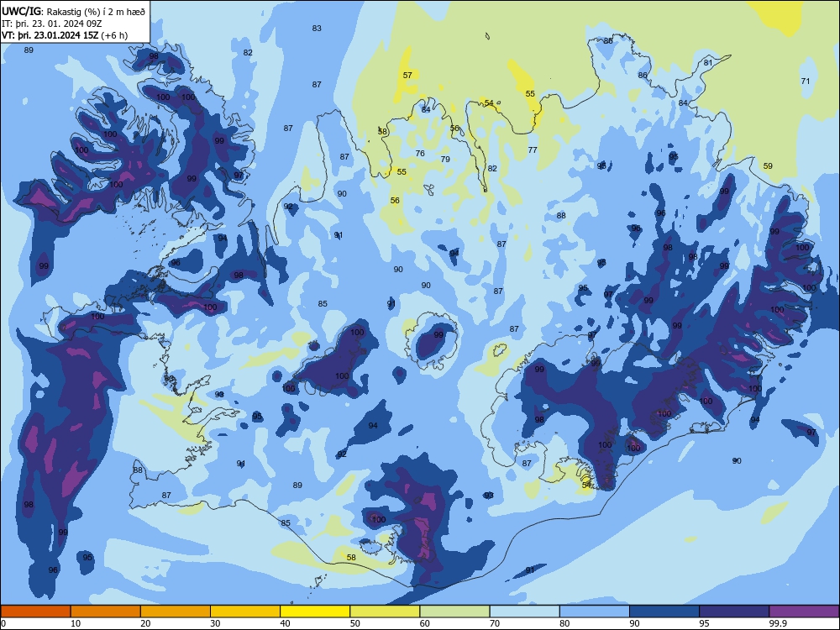The width and height of the screenshot is (840, 630).
Task: Click the humidity value '57' on the yellow patch
Action: coord(407,75)
